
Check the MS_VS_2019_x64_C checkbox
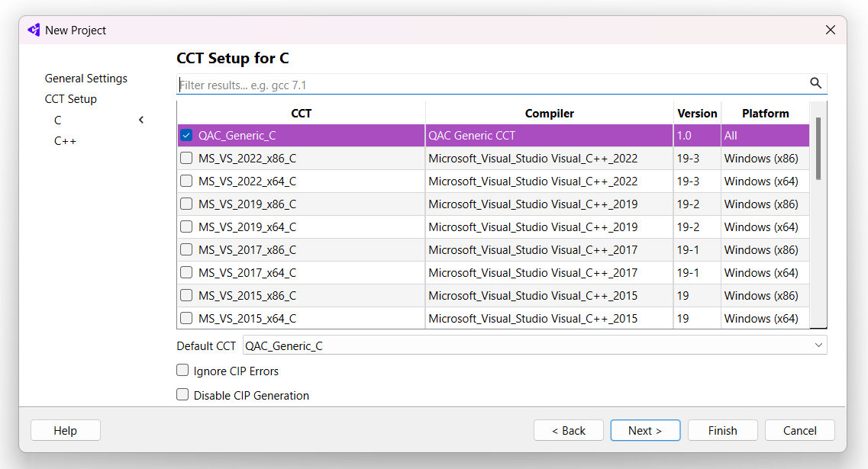186,226
